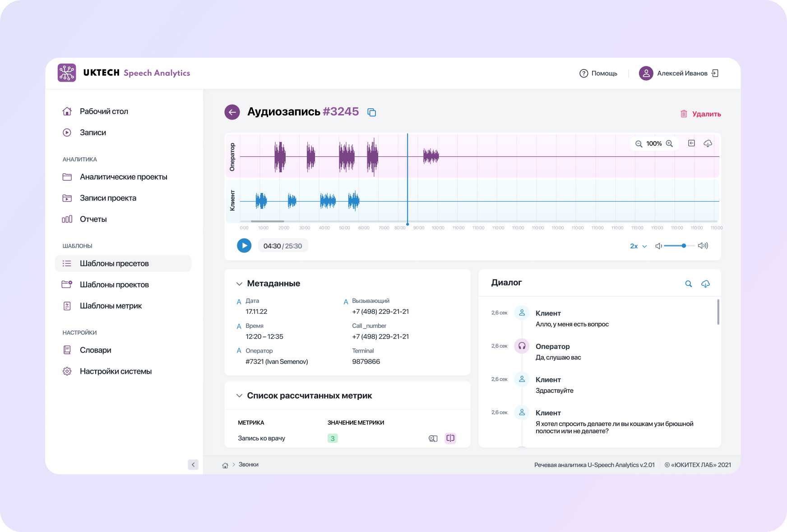
Task: Download the dialog transcript
Action: coord(705,284)
